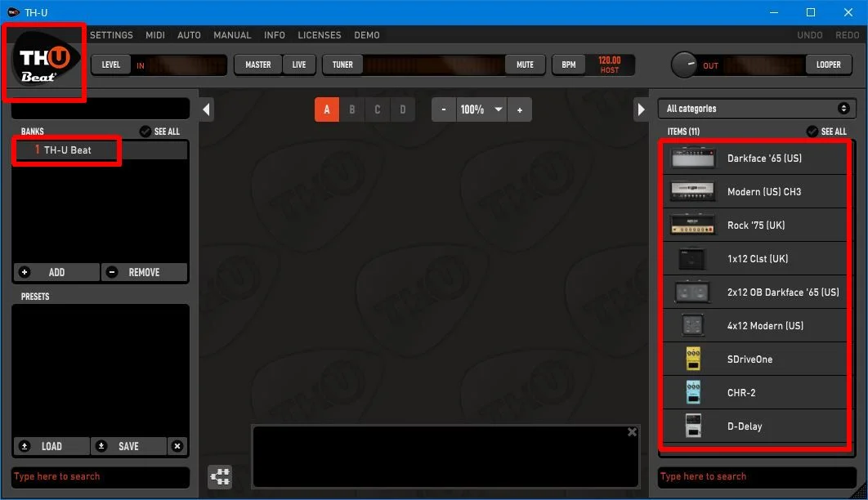Select the SDriveOne item label
This screenshot has height=500, width=868.
click(749, 359)
